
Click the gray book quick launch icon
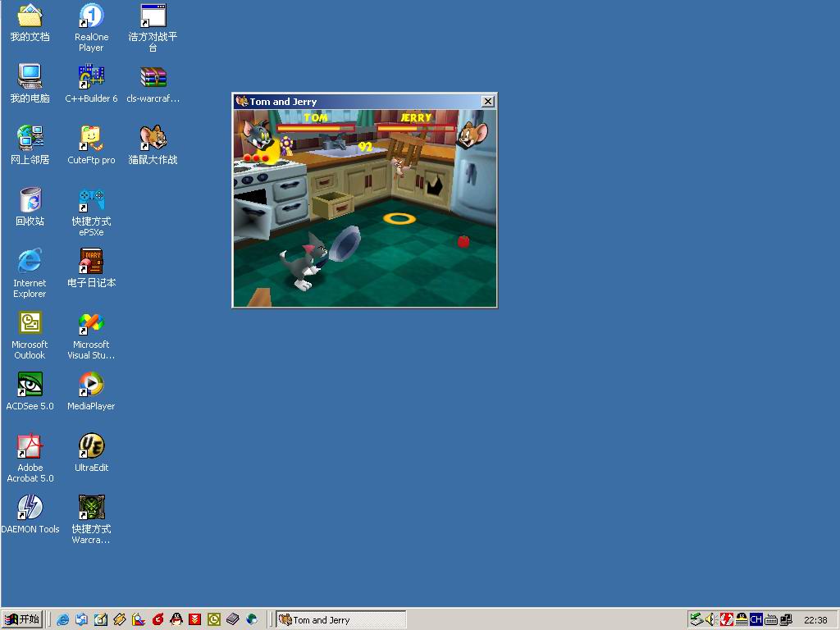coord(232,620)
